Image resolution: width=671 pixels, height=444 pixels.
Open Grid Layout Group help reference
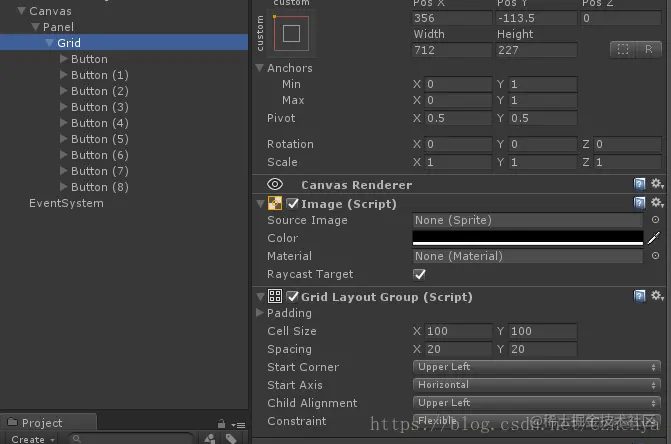pos(639,296)
